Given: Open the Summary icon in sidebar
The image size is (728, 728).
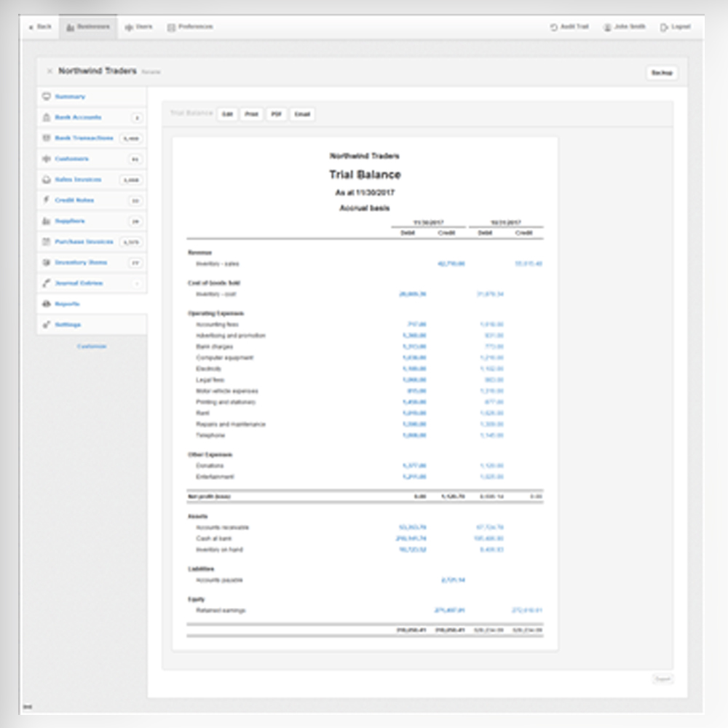Looking at the screenshot, I should (x=47, y=97).
